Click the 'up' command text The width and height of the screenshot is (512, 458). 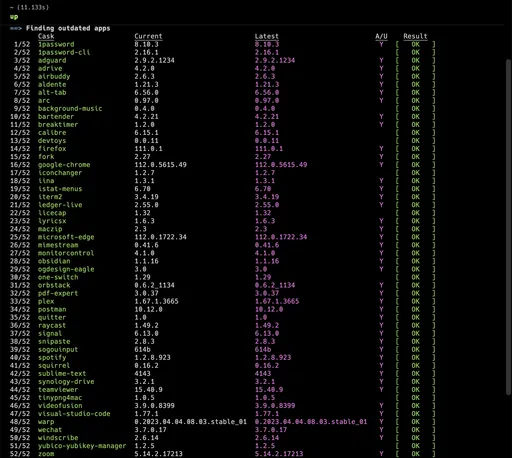coord(14,17)
